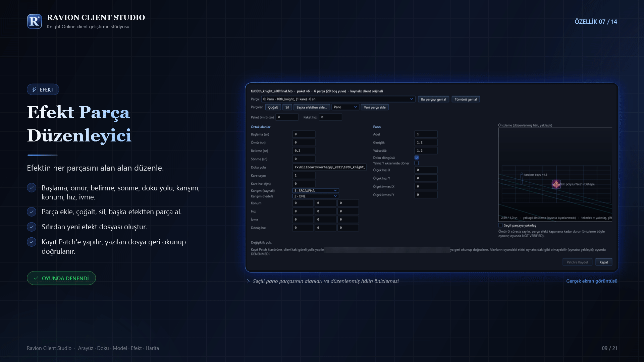
Task: Click the "Değişiklik yok." status text
Action: point(261,242)
